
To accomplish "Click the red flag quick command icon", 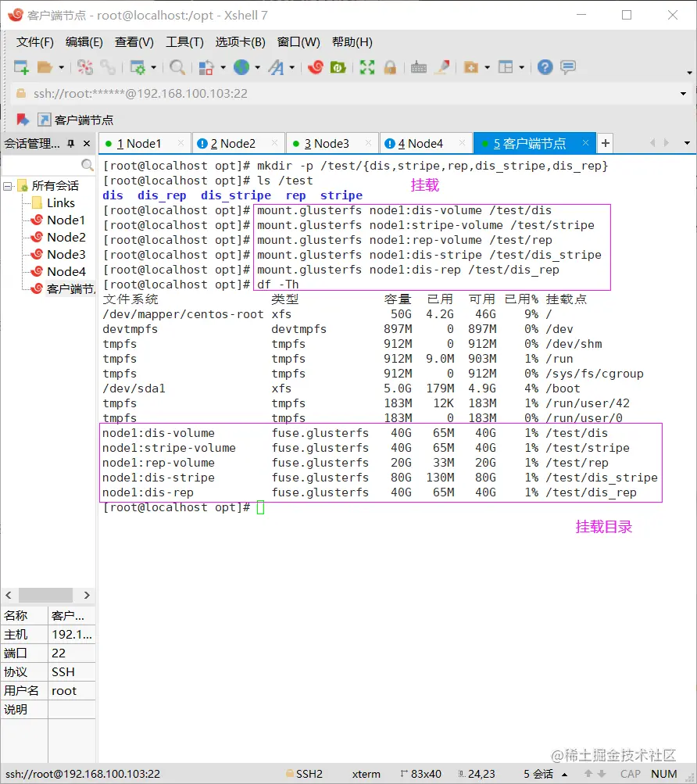I will point(23,120).
